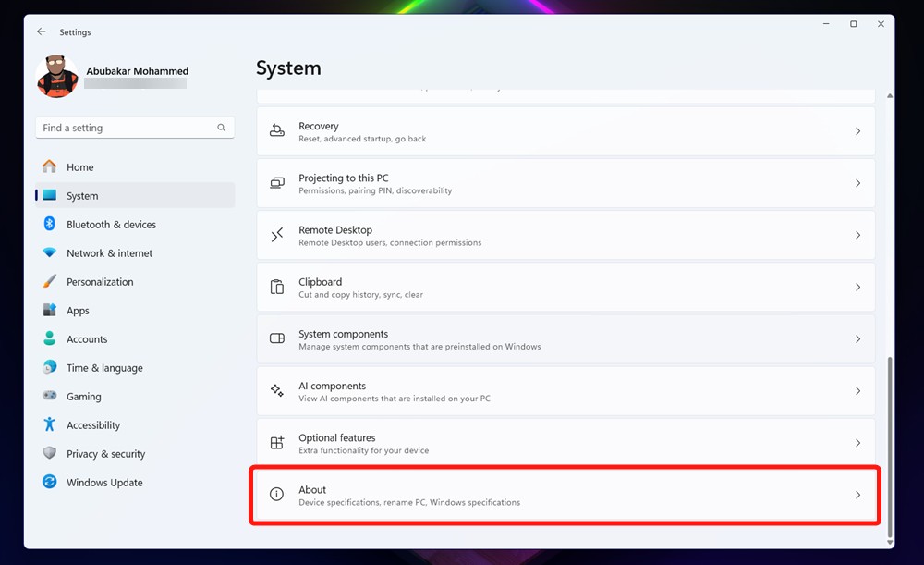This screenshot has height=565, width=924.
Task: Select the Accessibility icon in the sidebar
Action: point(50,424)
